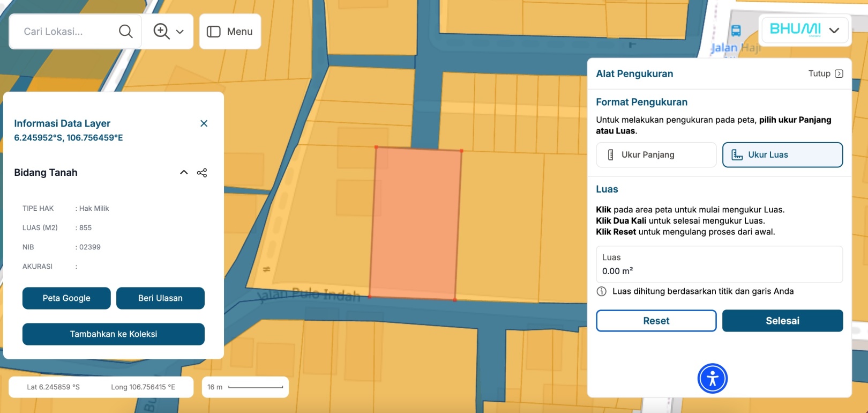Screen dimensions: 868x413
Task: Click the info icon below Luas field
Action: pyautogui.click(x=602, y=291)
